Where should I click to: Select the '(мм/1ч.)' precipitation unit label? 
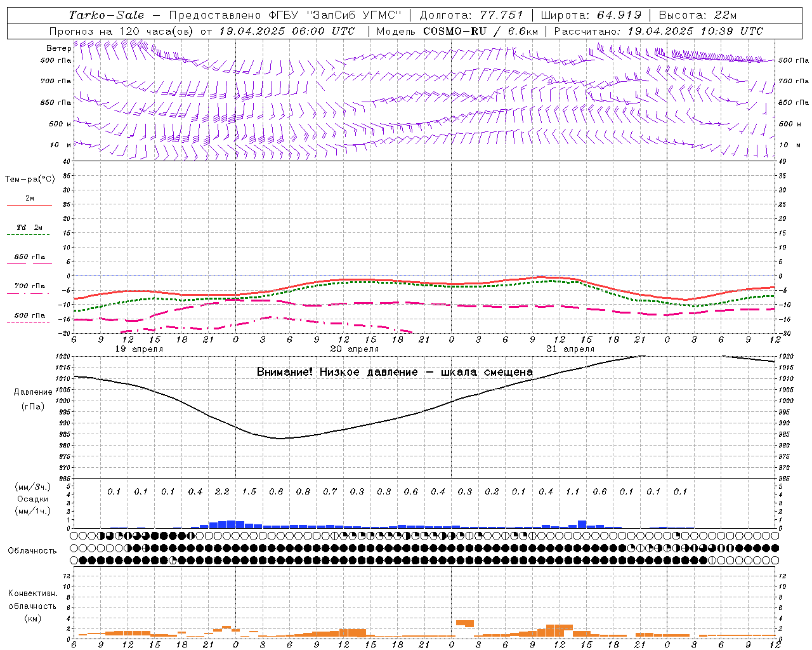click(33, 511)
